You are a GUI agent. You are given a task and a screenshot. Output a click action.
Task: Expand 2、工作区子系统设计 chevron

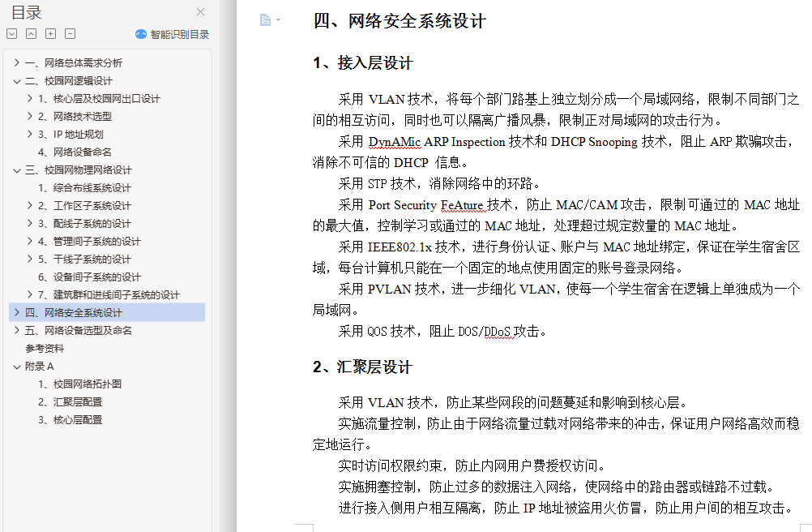click(29, 206)
